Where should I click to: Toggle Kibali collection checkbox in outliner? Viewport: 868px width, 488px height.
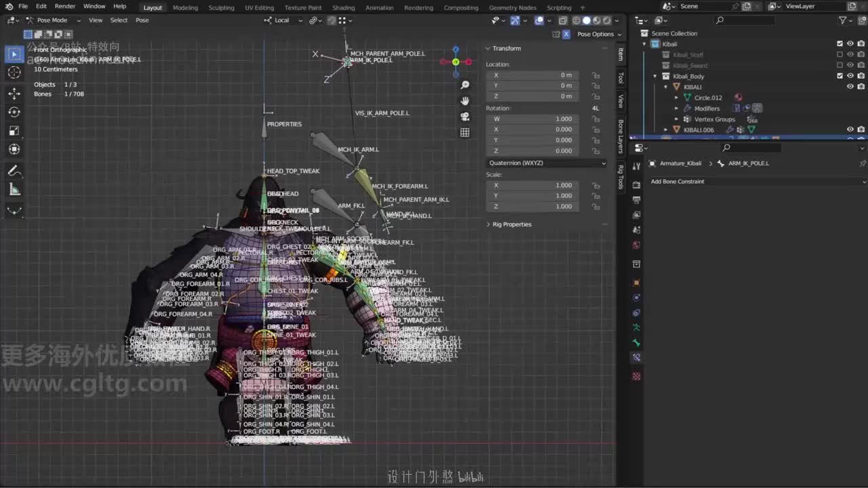coord(840,44)
